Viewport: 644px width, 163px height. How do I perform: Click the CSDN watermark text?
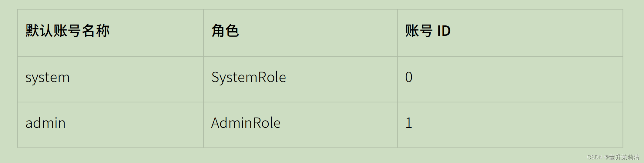[595, 157]
